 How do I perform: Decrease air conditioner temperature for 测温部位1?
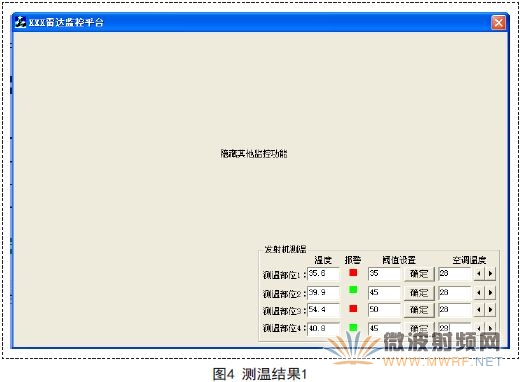tap(479, 274)
